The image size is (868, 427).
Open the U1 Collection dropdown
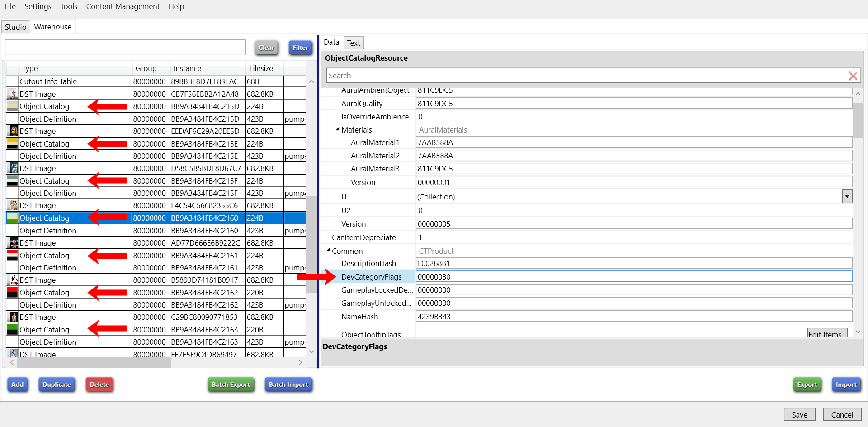point(847,196)
